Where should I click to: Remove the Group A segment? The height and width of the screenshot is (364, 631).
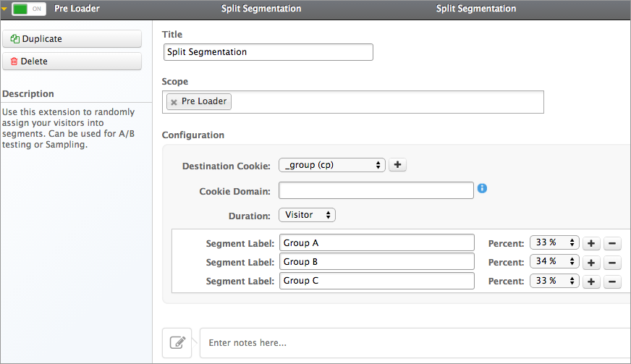pos(612,243)
